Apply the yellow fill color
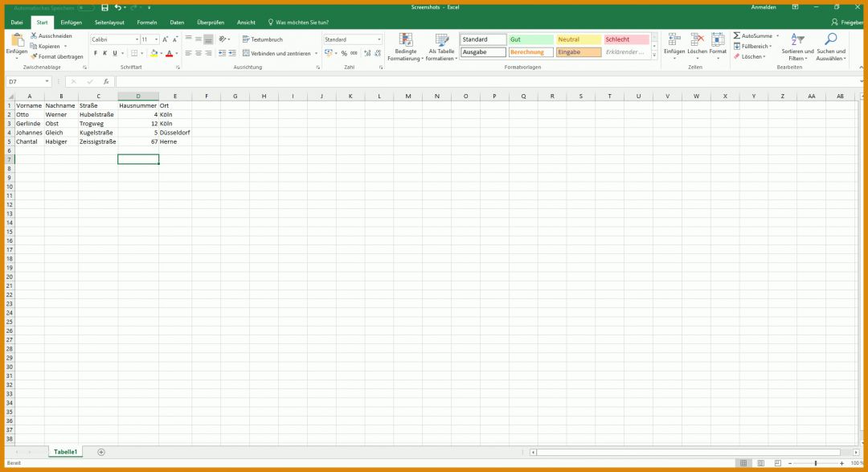The height and width of the screenshot is (472, 868). coord(154,54)
